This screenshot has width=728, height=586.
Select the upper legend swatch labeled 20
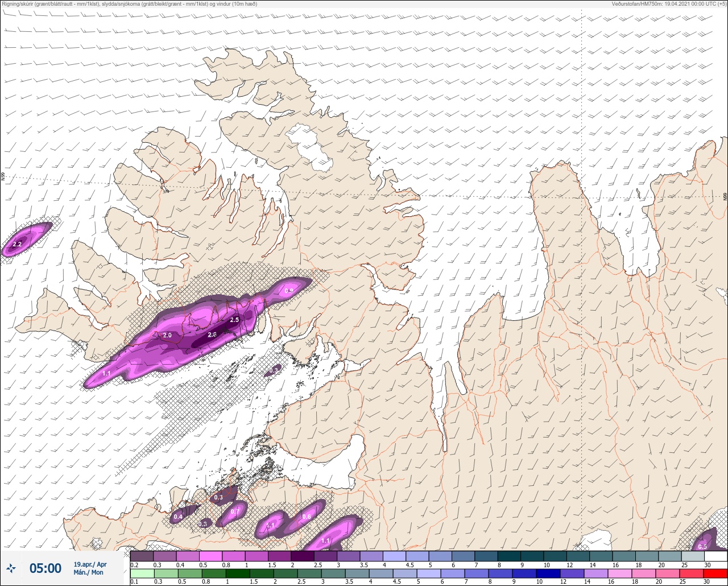tap(670, 556)
